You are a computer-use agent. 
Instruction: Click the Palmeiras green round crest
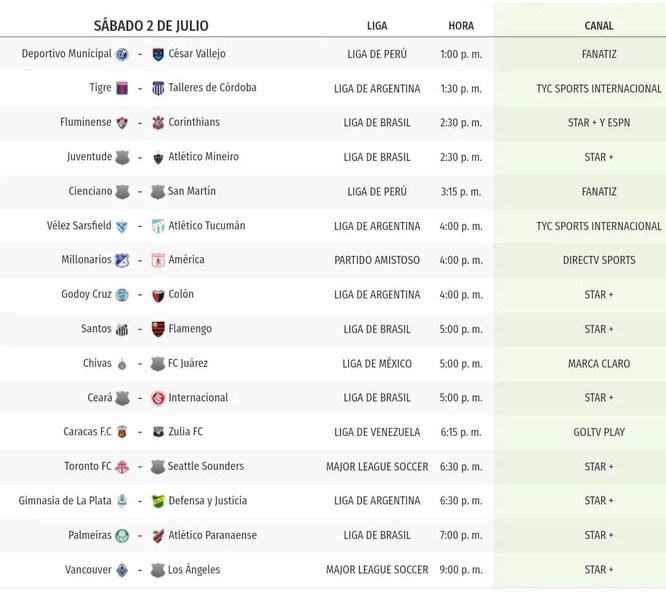click(122, 535)
